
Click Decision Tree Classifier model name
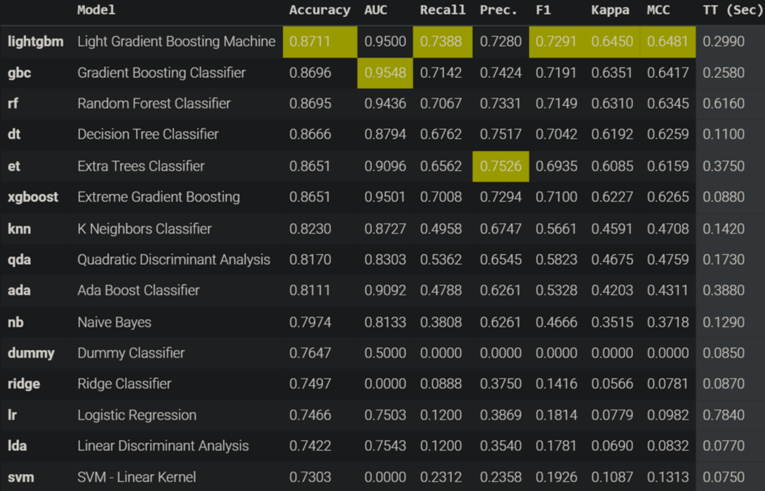pyautogui.click(x=148, y=134)
